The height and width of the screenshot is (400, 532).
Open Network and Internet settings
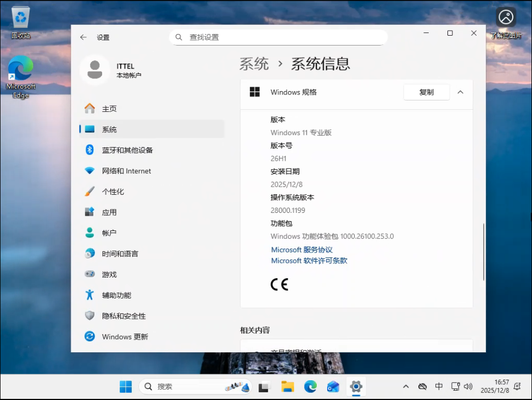[x=126, y=171]
